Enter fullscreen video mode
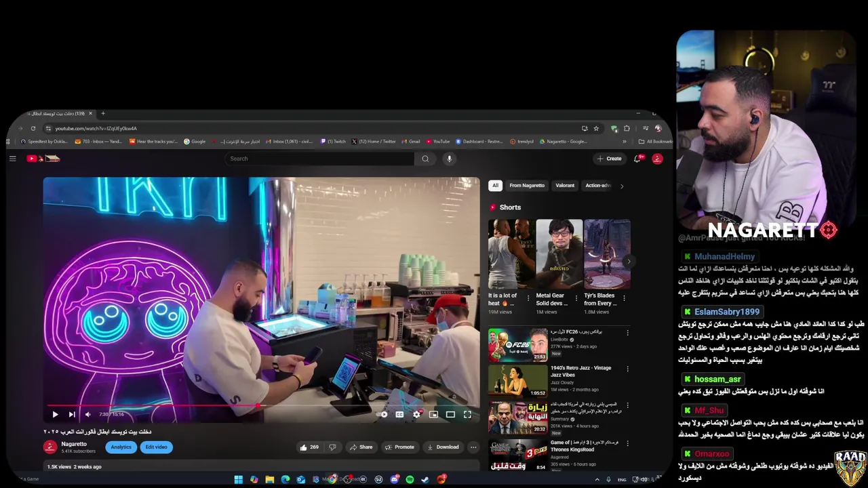Image resolution: width=868 pixels, height=488 pixels. 467,414
